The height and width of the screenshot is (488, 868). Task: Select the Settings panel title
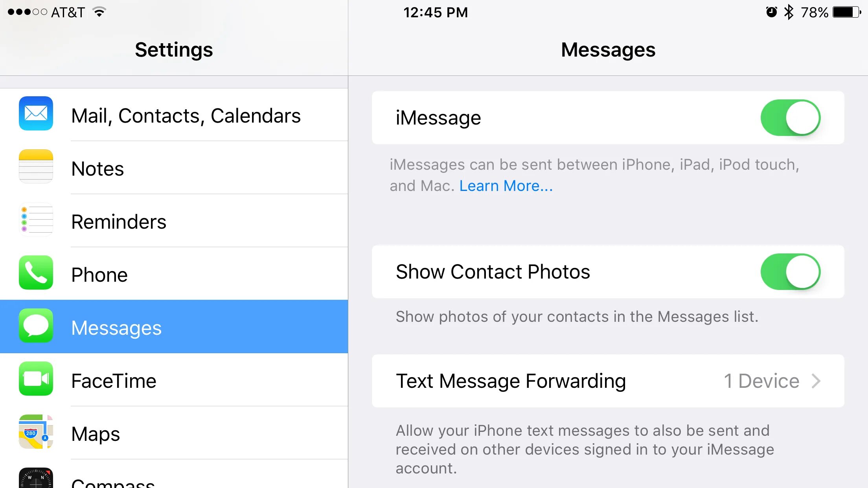(173, 49)
